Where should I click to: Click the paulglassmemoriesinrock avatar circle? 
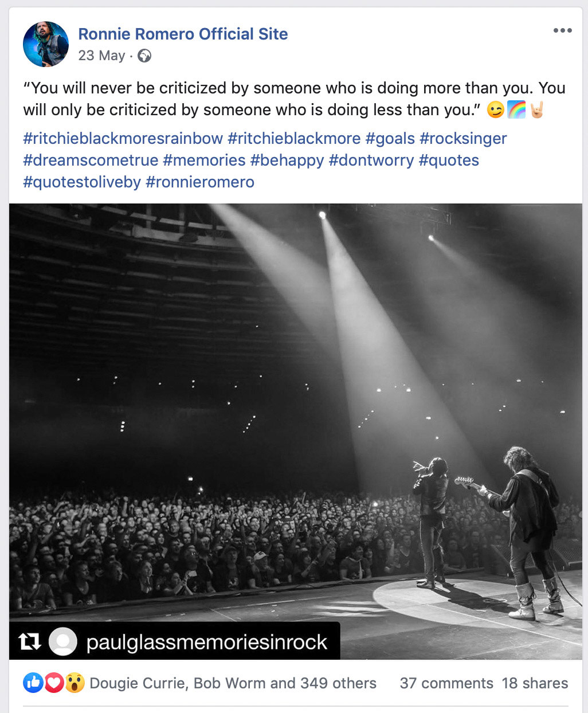pos(63,641)
